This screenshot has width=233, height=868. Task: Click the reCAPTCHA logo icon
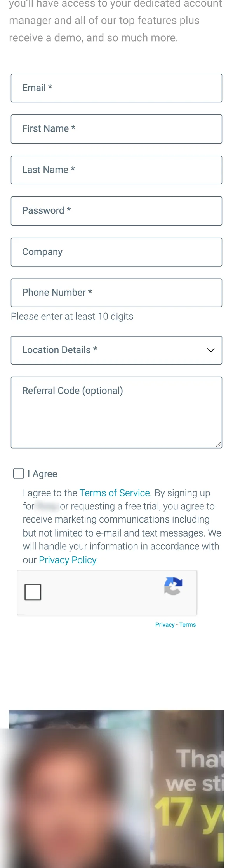click(x=173, y=586)
